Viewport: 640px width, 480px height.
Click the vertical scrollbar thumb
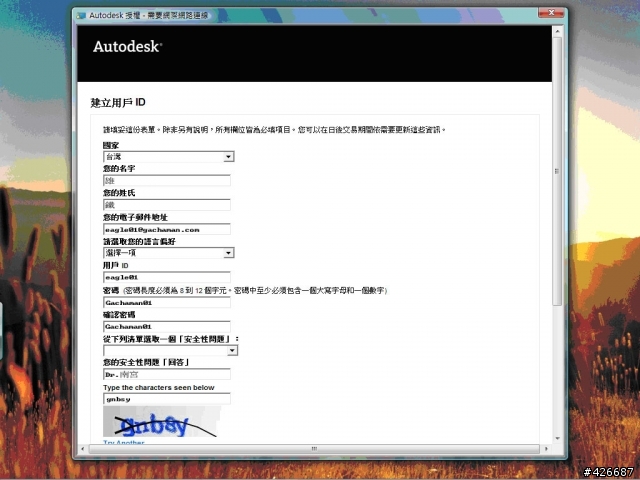(x=557, y=171)
